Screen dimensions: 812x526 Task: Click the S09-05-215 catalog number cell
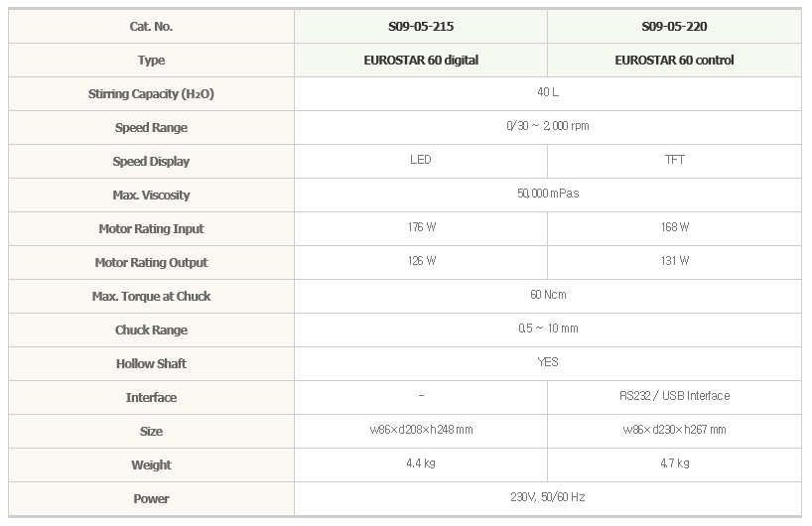[421, 27]
